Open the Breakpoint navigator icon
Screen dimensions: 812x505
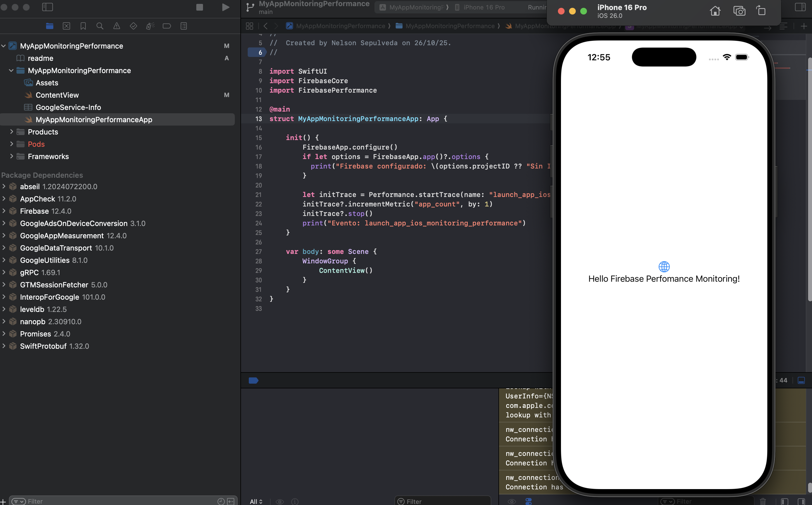(167, 26)
